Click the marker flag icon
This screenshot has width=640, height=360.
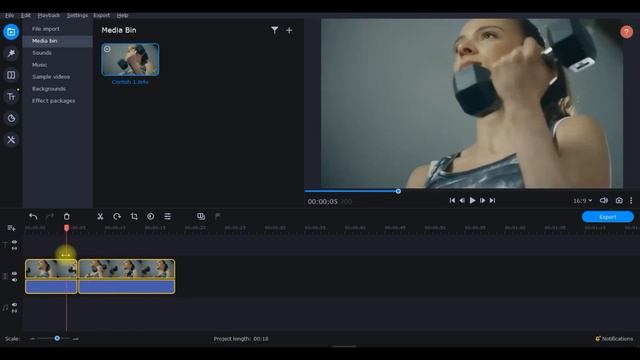(218, 216)
